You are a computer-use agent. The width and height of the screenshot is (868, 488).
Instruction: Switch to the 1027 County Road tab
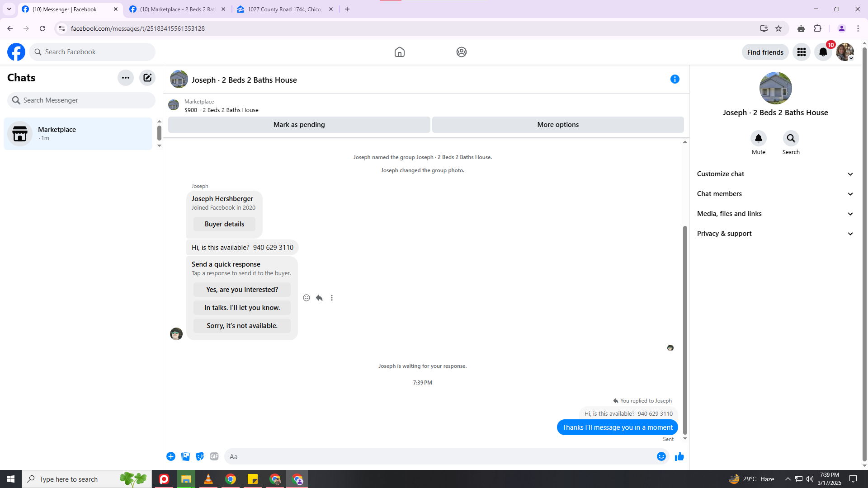[x=285, y=9]
